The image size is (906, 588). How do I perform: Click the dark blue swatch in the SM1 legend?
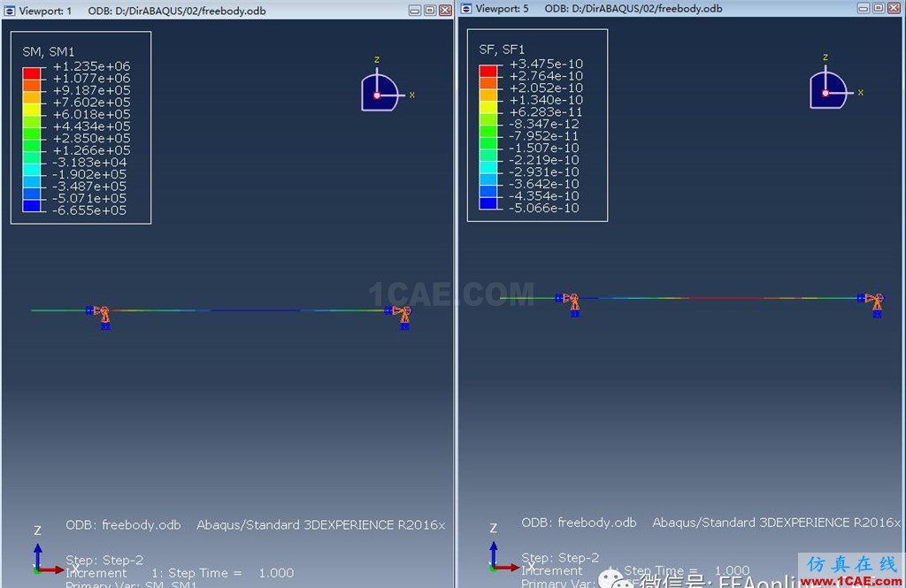(x=31, y=206)
